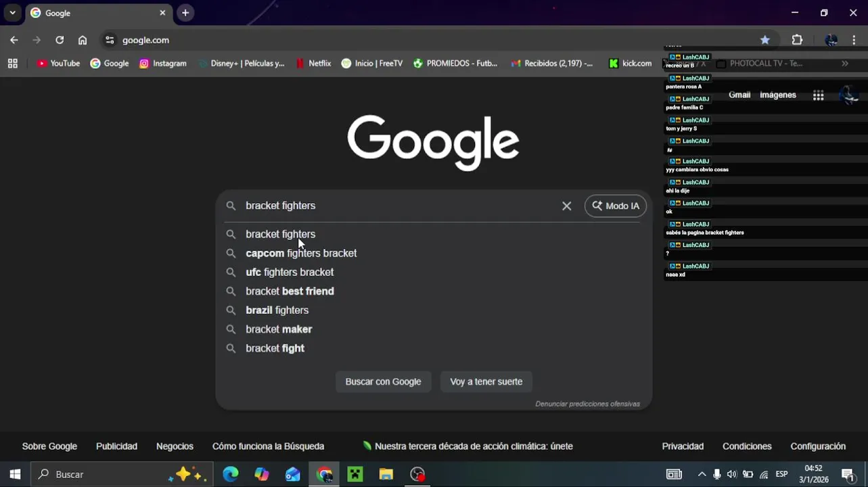
Task: Open Copilot from the taskbar
Action: pos(262,474)
